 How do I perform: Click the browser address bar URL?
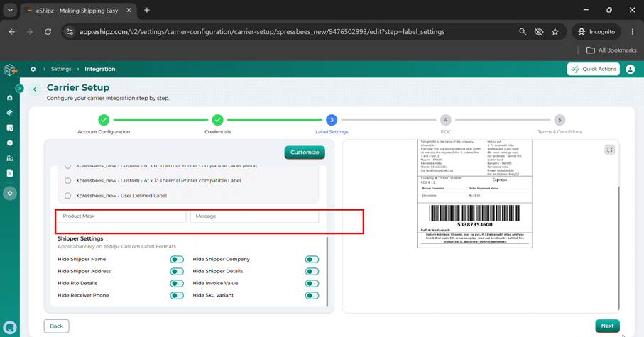pos(261,32)
